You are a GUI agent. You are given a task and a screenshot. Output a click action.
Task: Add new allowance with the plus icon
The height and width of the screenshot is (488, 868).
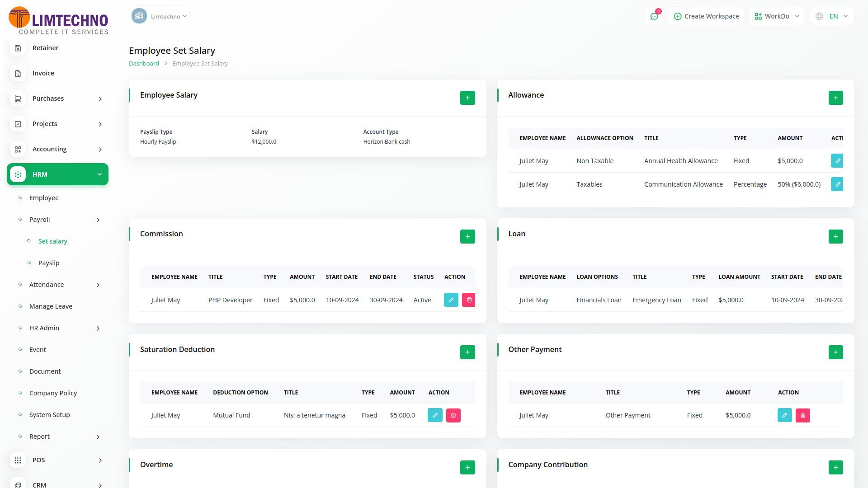[x=835, y=98]
